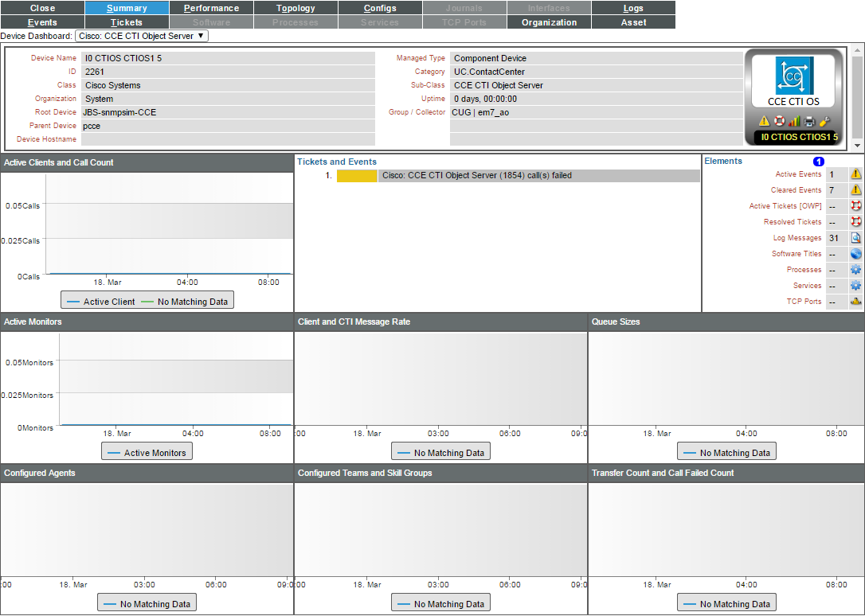Click the Active Monitors panel title
Viewport: 865px width, 616px height.
[33, 322]
